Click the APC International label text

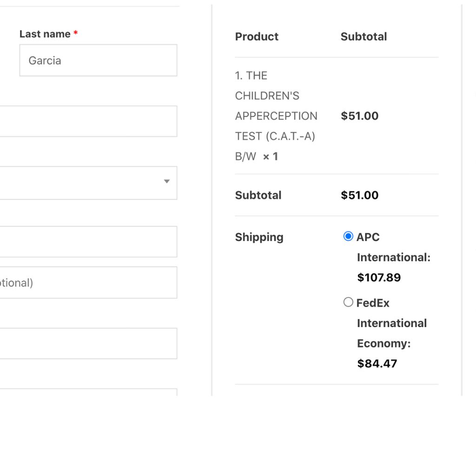tap(393, 247)
